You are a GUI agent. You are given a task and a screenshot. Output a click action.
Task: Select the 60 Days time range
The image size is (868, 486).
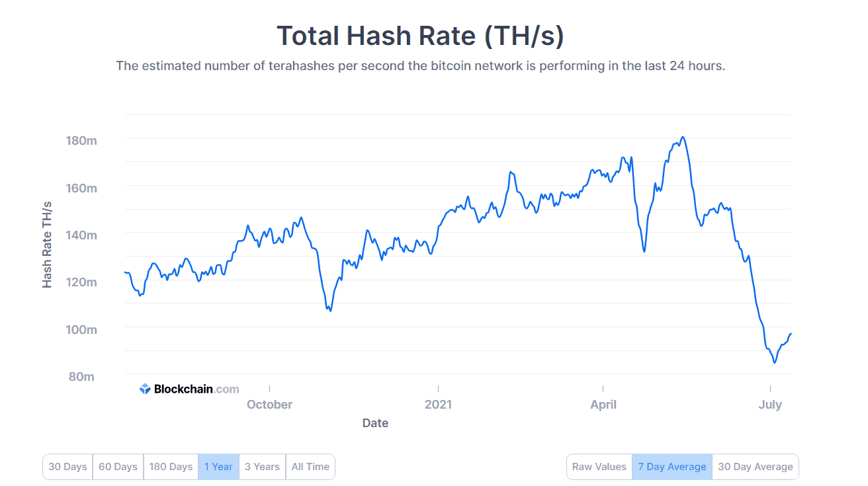pyautogui.click(x=118, y=466)
